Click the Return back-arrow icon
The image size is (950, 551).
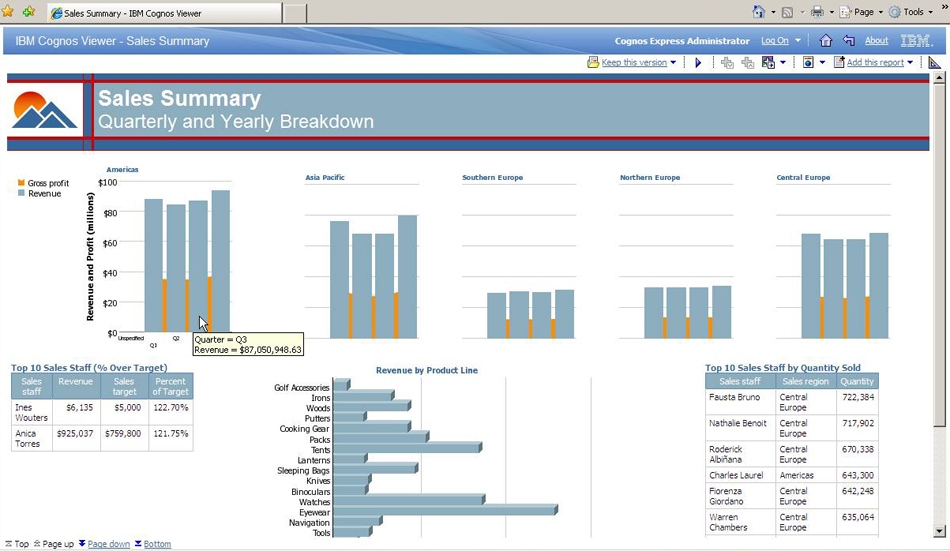click(849, 41)
